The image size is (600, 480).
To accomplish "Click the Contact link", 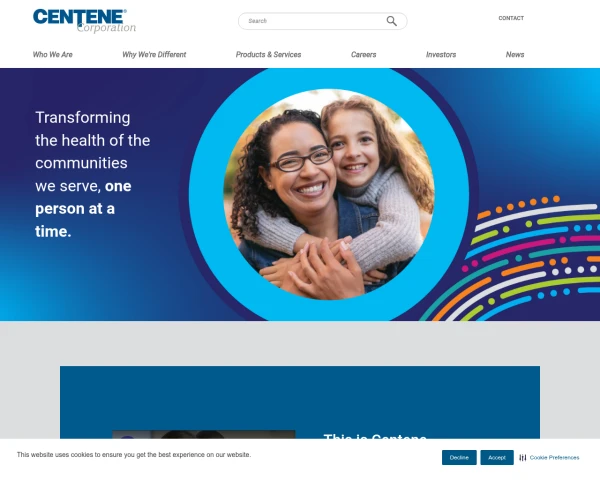I will (511, 18).
